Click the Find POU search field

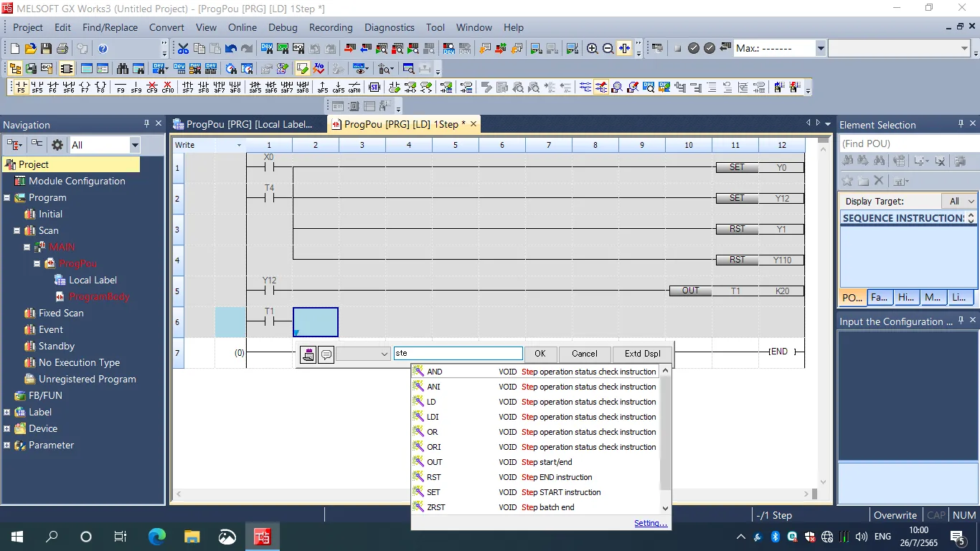pos(909,143)
